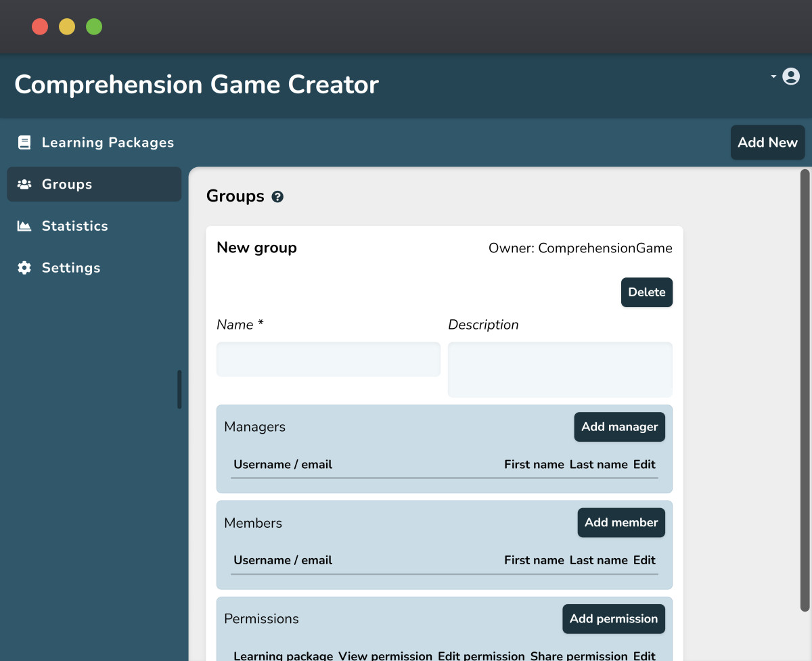This screenshot has width=812, height=661.
Task: Click the red window close button
Action: click(x=40, y=27)
